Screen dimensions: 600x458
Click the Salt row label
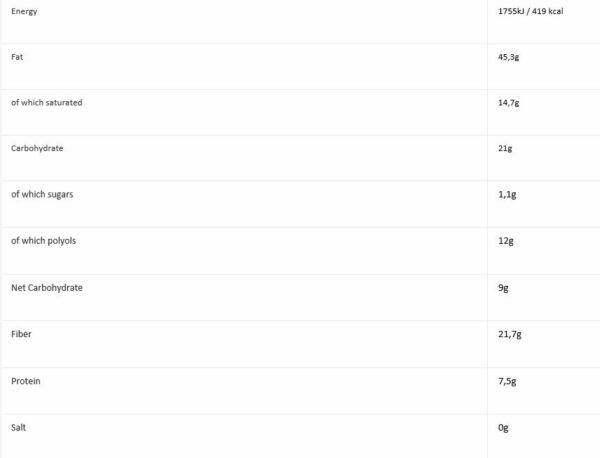(x=18, y=427)
